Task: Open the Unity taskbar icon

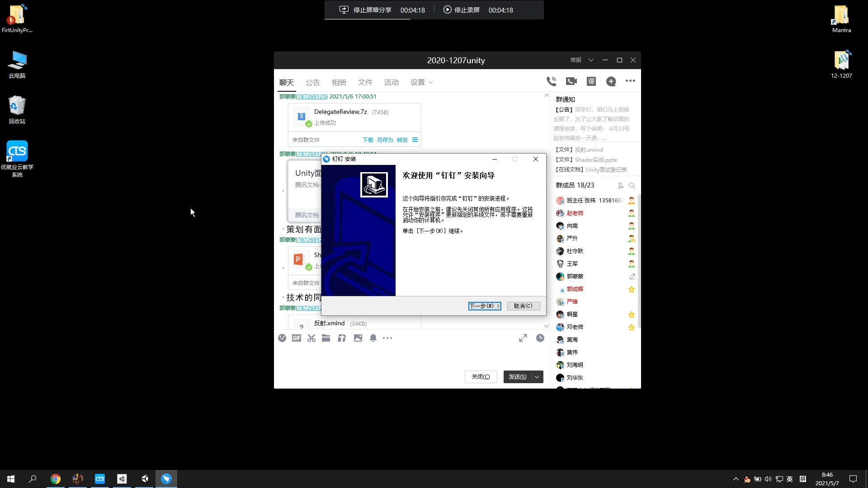Action: 145,479
